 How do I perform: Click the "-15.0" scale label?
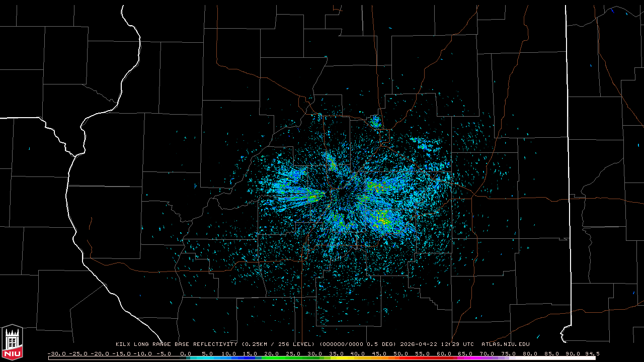point(121,353)
